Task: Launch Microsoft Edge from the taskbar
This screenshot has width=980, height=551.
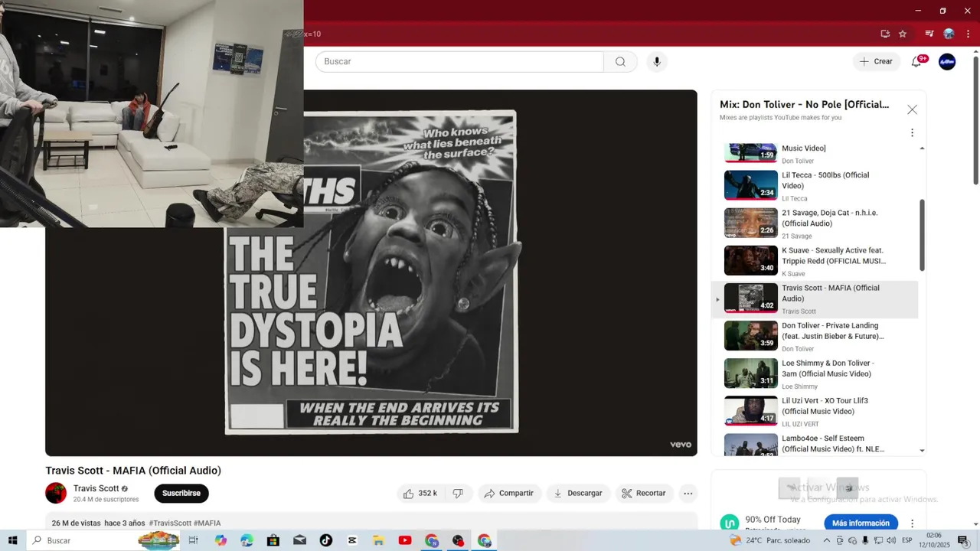Action: click(247, 540)
